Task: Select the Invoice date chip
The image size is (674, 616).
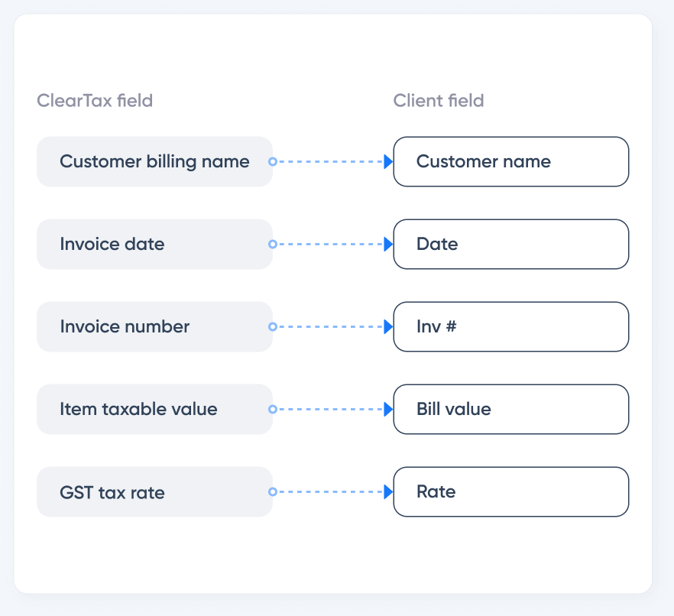Action: point(154,244)
